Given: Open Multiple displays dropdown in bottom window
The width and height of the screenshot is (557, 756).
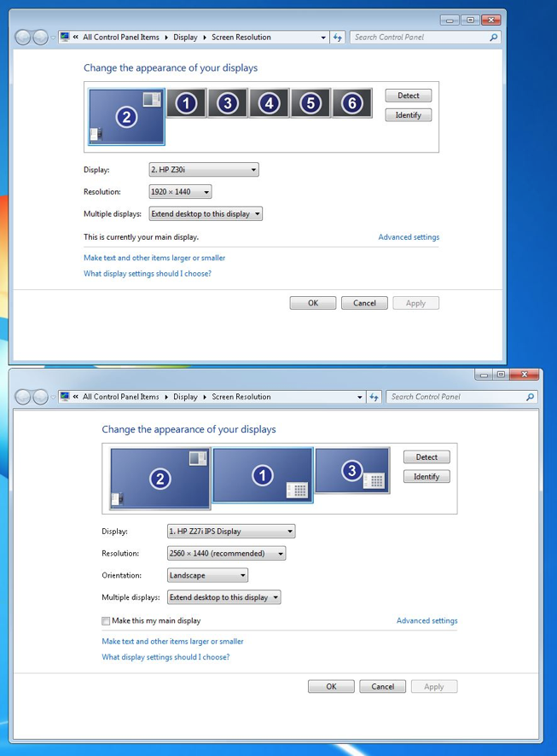Looking at the screenshot, I should pos(224,597).
